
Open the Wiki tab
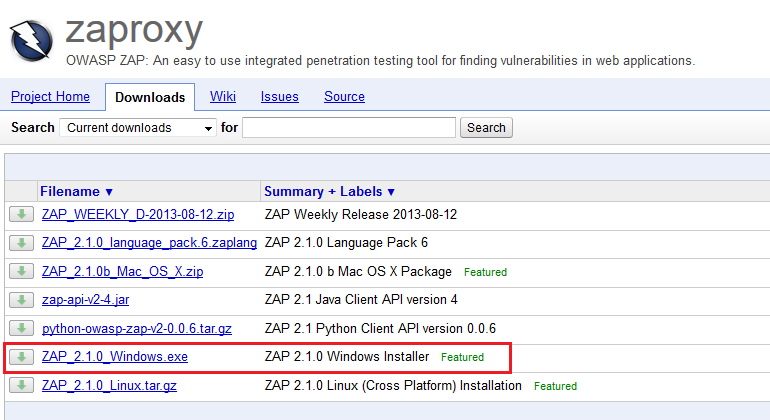point(222,97)
